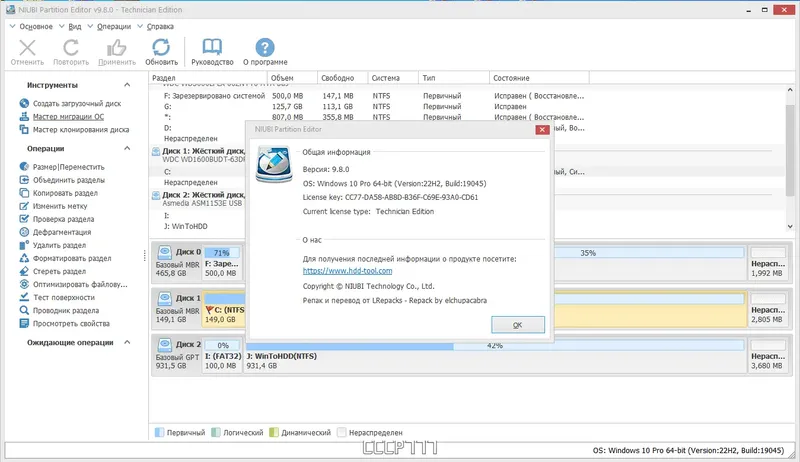The image size is (800, 462).
Task: Select the 2,805 MB unallocated block
Action: click(x=767, y=309)
